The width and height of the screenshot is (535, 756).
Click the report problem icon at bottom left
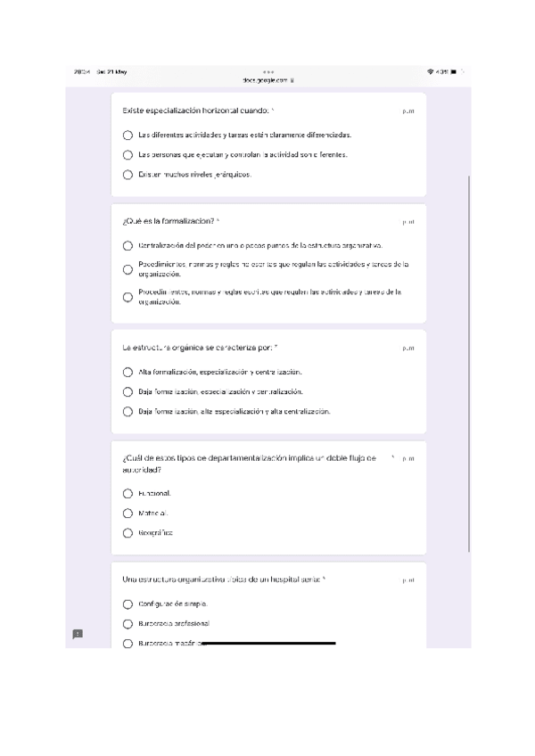(x=78, y=634)
